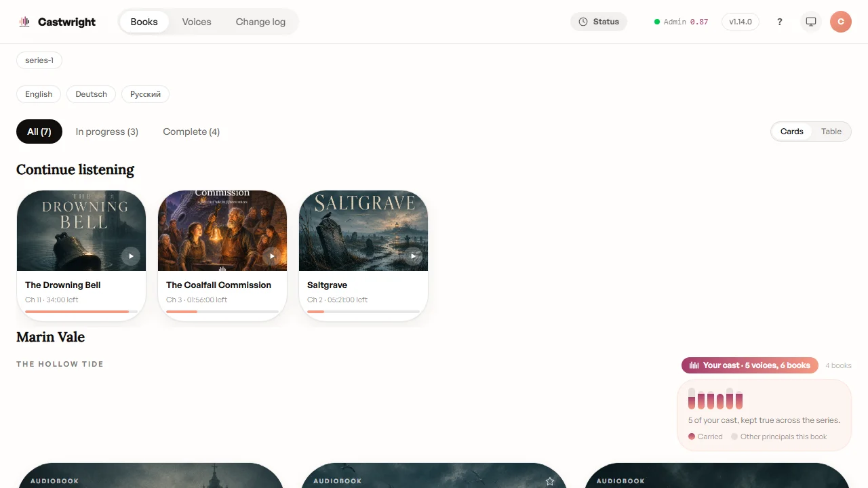The image size is (868, 488).
Task: Click the 4 books count text
Action: pyautogui.click(x=838, y=365)
